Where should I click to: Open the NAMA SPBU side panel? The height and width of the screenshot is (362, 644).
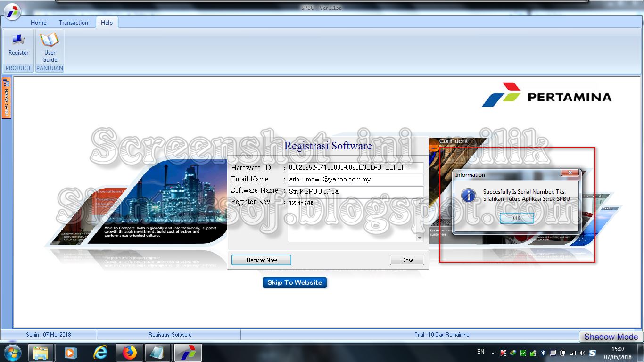[x=7, y=98]
